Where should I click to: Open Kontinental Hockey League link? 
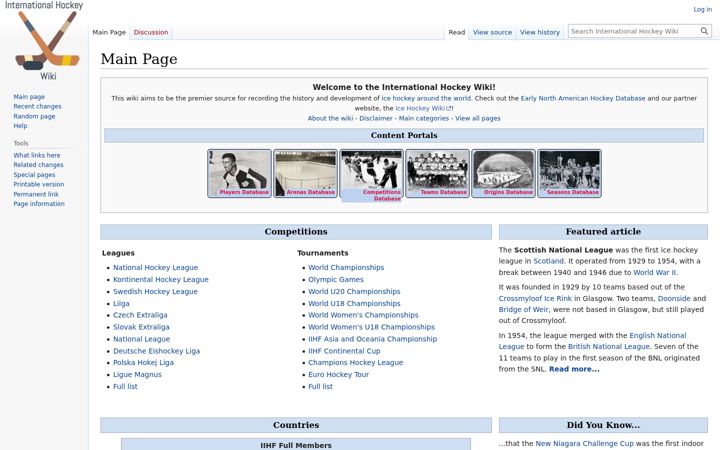click(x=161, y=279)
